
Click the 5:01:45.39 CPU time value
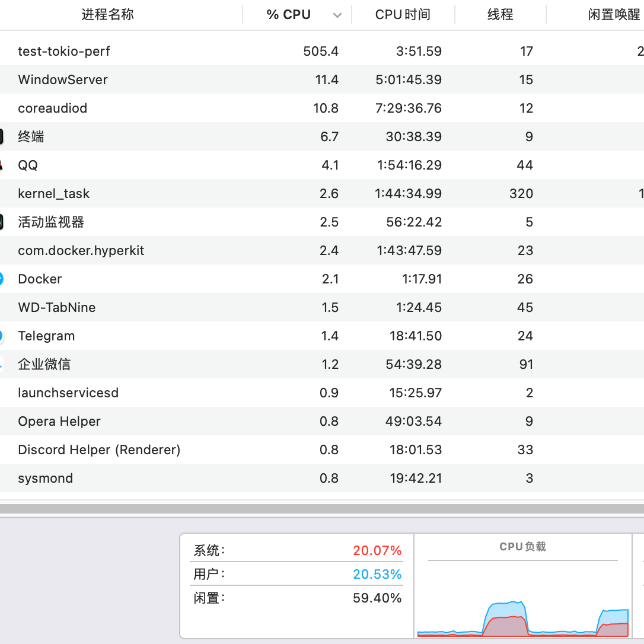pos(408,79)
